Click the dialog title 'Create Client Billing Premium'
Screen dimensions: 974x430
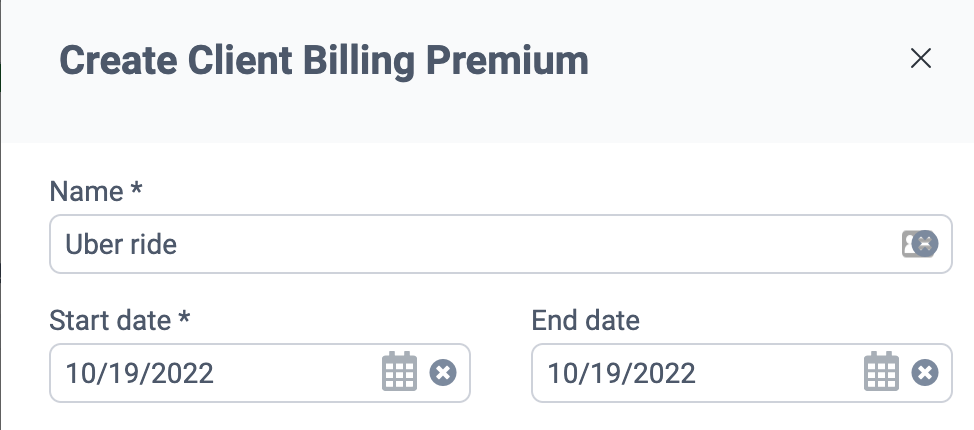324,61
